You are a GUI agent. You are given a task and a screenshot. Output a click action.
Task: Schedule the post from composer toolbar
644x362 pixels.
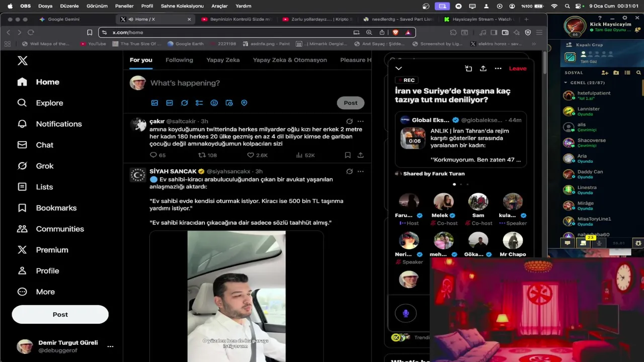229,103
